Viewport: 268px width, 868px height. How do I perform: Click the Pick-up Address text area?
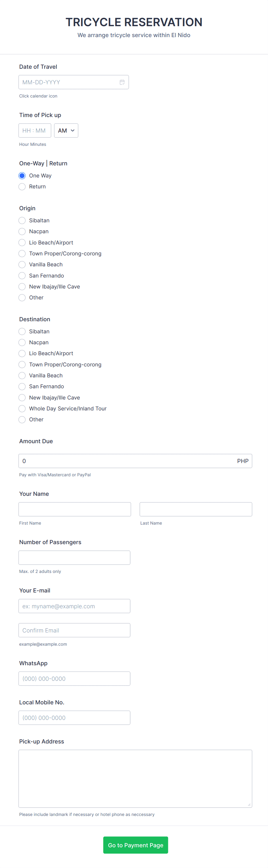pos(135,778)
